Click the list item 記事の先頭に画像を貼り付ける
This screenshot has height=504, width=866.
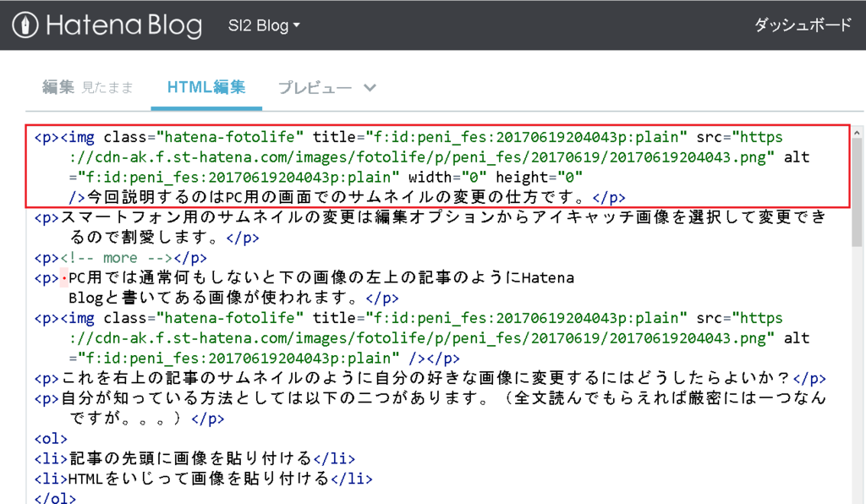click(x=195, y=458)
